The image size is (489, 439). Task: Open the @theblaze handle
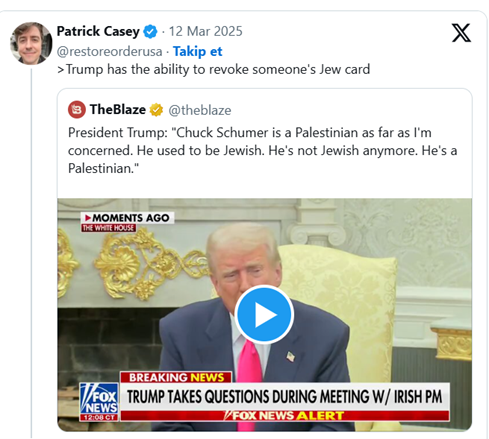click(200, 110)
